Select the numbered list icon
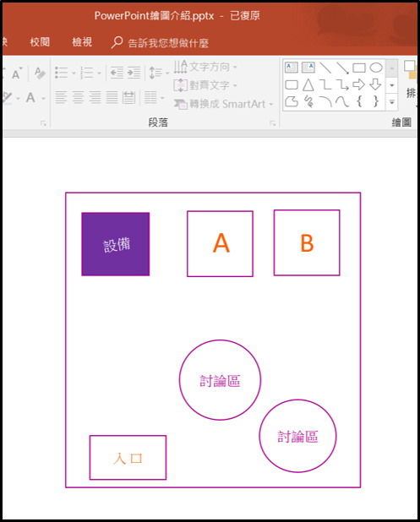 point(86,73)
